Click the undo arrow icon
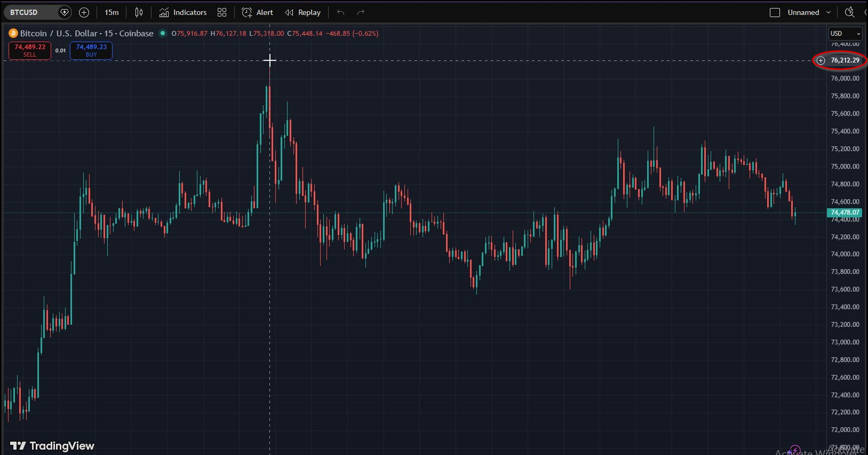Image resolution: width=868 pixels, height=455 pixels. (x=340, y=12)
